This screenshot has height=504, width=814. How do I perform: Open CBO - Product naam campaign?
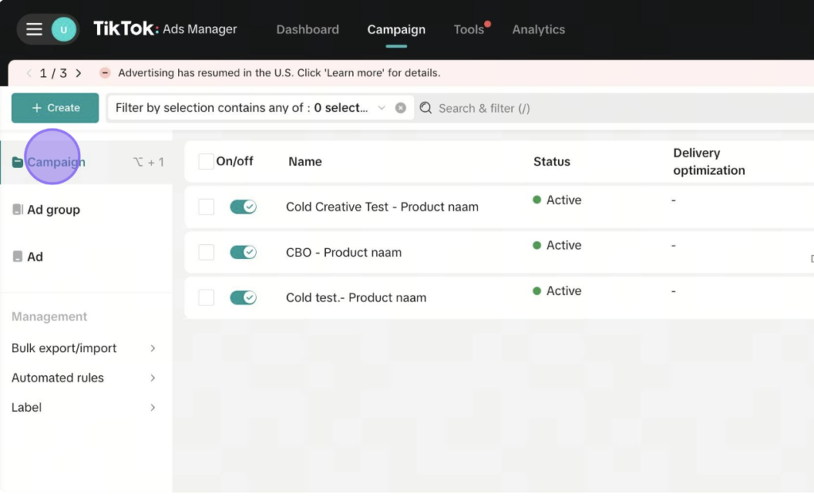343,252
